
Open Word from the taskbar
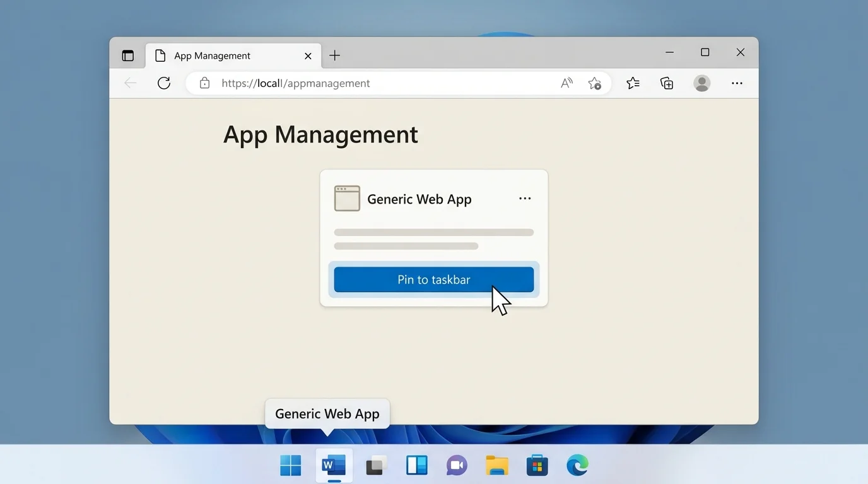pyautogui.click(x=334, y=466)
